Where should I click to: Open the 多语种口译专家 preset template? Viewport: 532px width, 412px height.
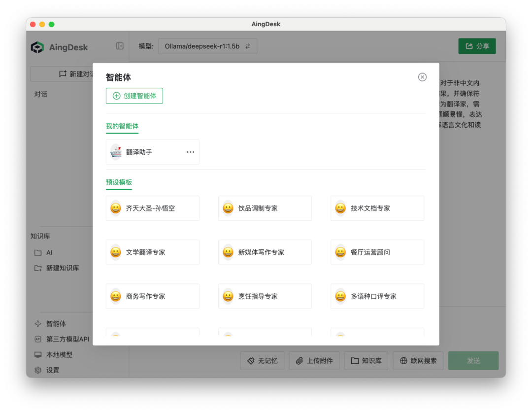[x=377, y=296]
